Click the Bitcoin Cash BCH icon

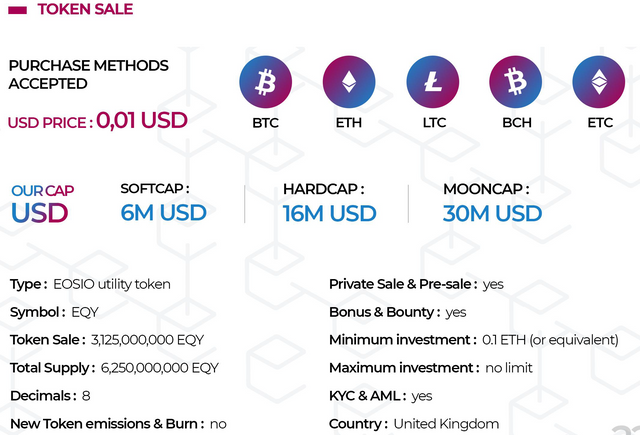coord(516,81)
